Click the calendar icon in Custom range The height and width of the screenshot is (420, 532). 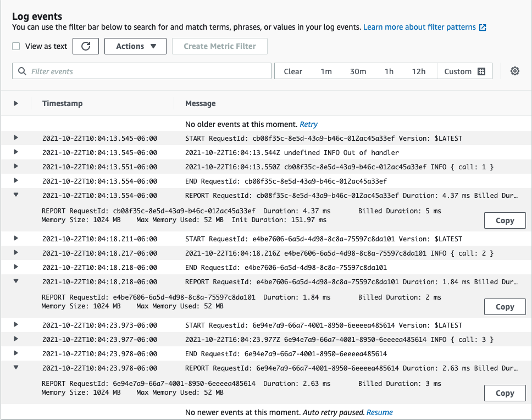[481, 71]
